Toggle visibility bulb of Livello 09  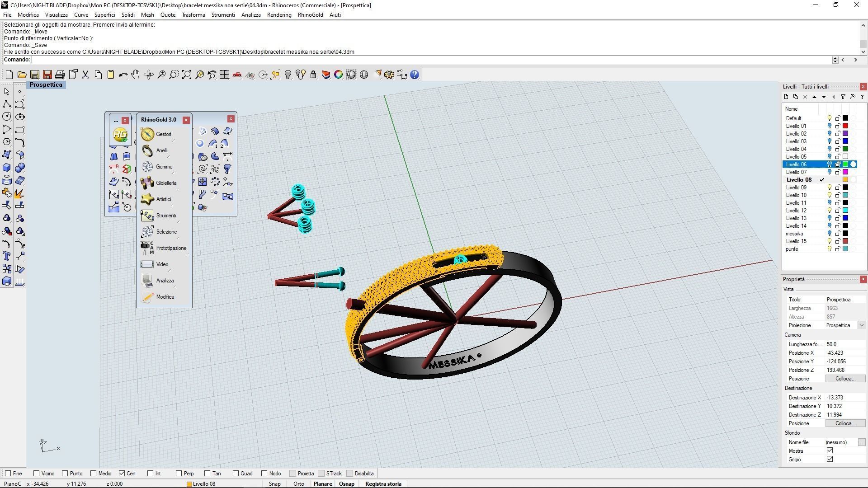point(830,188)
